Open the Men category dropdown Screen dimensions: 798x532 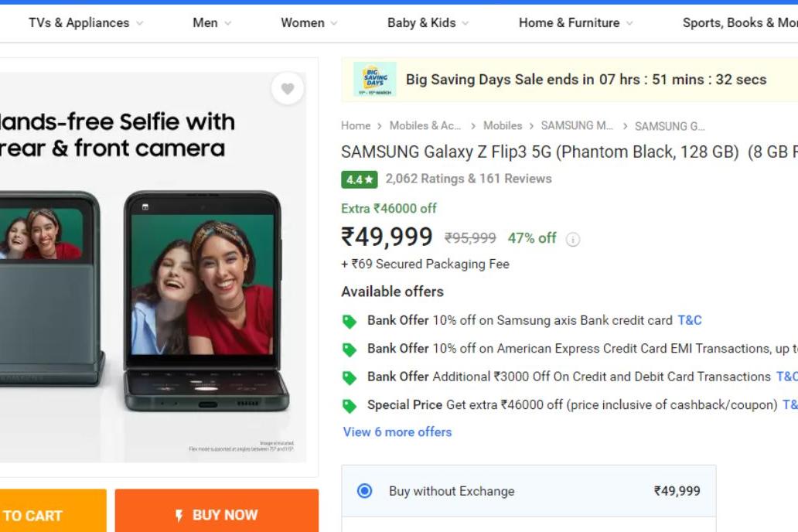(x=211, y=23)
